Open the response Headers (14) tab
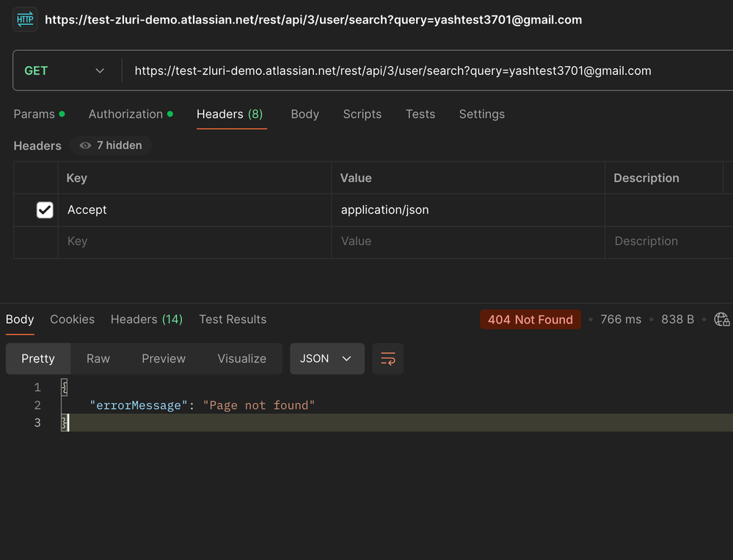The image size is (733, 560). 146,319
